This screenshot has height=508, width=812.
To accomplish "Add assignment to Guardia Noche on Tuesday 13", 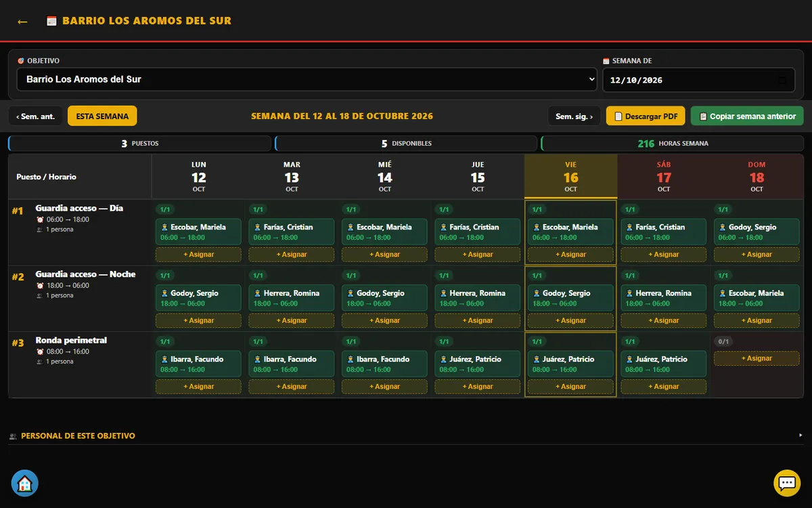I will [291, 320].
